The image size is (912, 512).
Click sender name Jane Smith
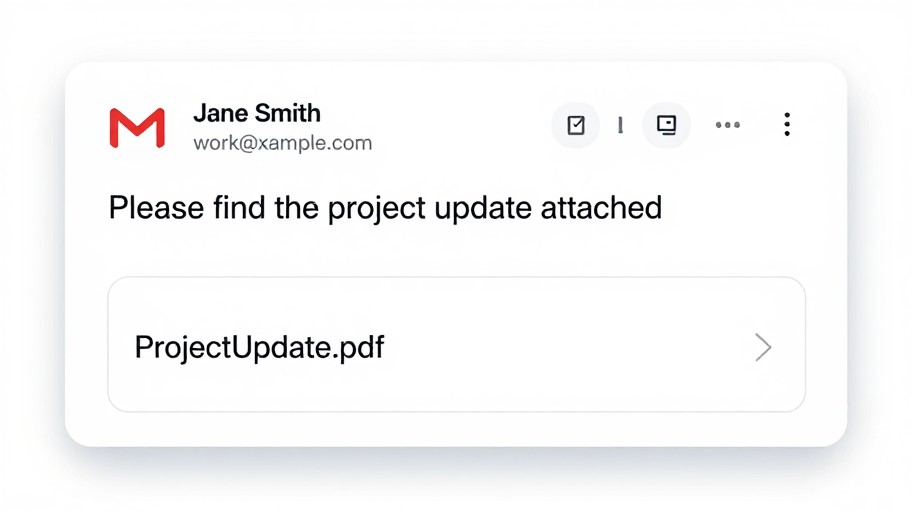256,112
